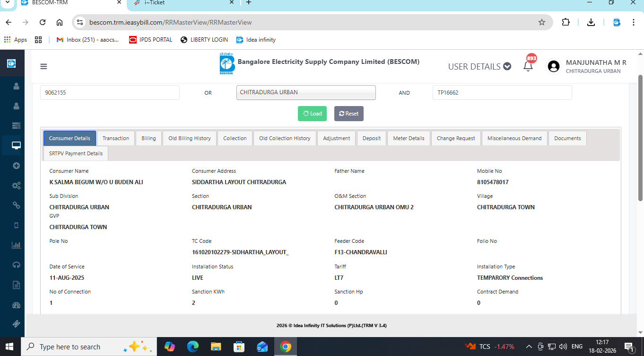Select the bar chart icon in sidebar
The height and width of the screenshot is (356, 644).
coord(16,245)
